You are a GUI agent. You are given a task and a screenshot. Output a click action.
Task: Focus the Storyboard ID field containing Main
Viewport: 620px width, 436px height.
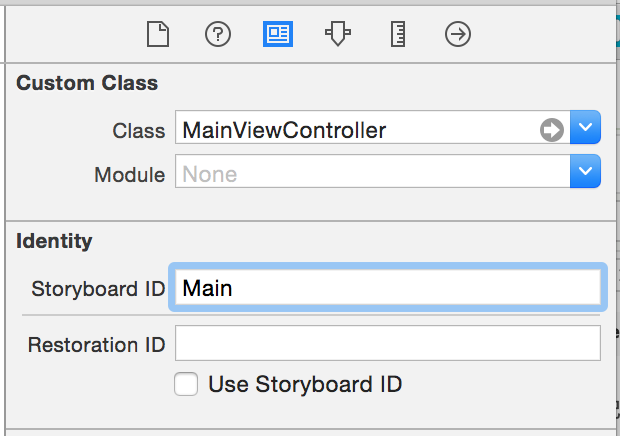click(388, 287)
